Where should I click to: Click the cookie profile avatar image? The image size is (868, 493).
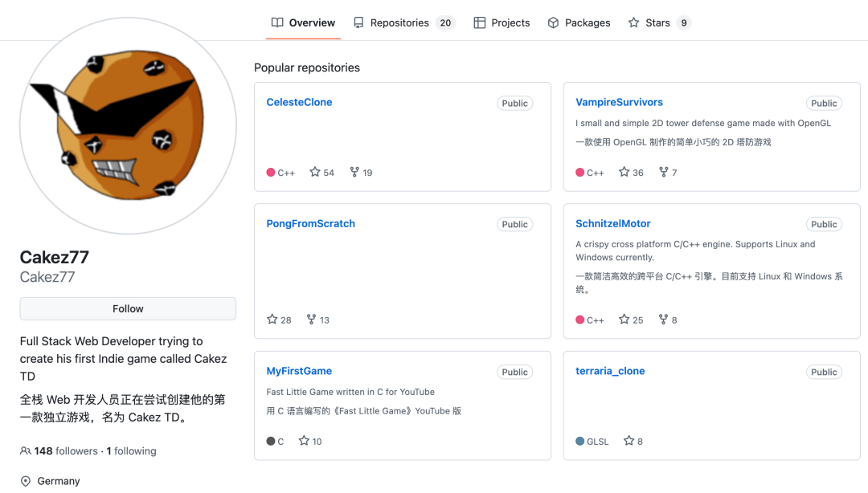coord(128,126)
